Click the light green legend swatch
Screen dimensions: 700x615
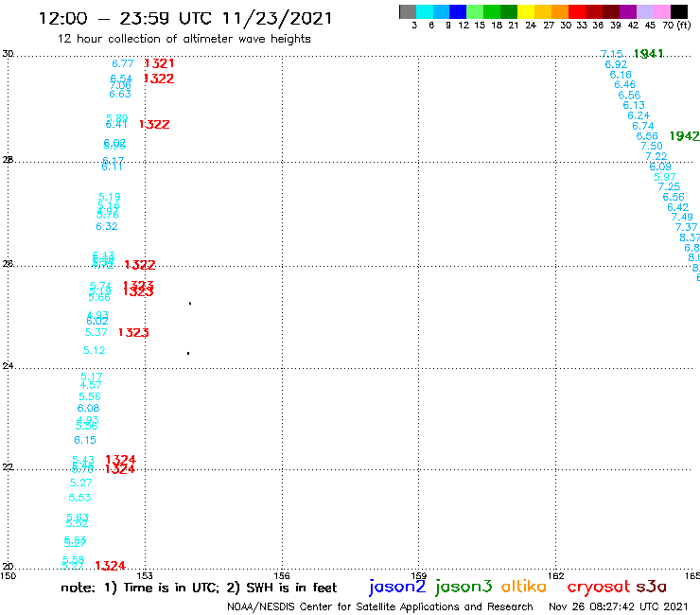[475, 11]
